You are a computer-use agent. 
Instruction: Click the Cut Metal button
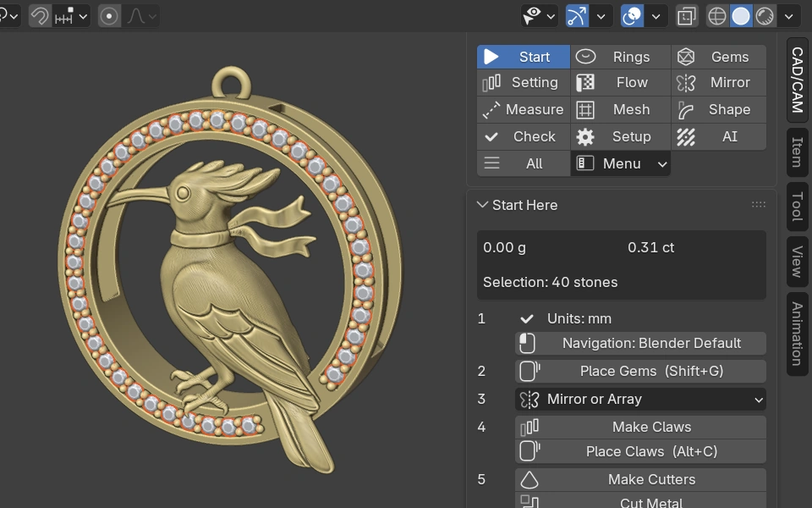640,501
